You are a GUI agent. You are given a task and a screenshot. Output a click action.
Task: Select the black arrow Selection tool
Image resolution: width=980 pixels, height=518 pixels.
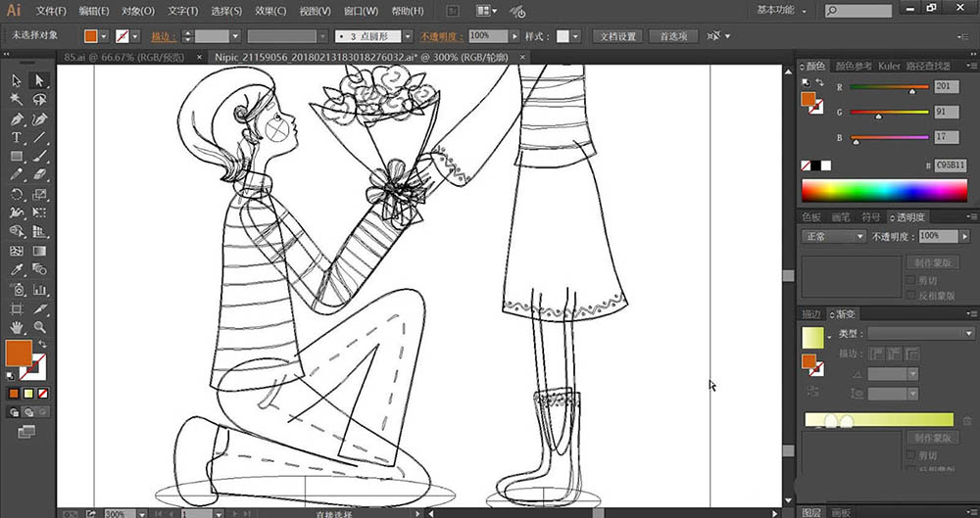pyautogui.click(x=17, y=80)
